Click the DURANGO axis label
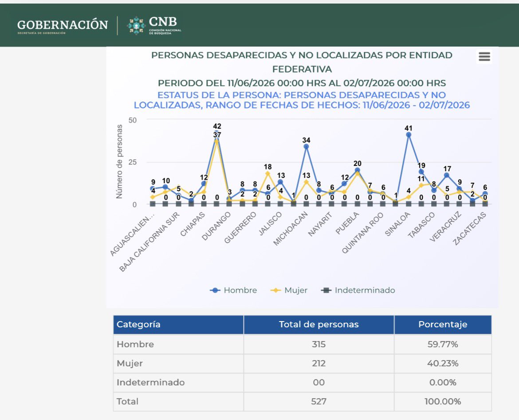The height and width of the screenshot is (420, 519). (x=216, y=226)
